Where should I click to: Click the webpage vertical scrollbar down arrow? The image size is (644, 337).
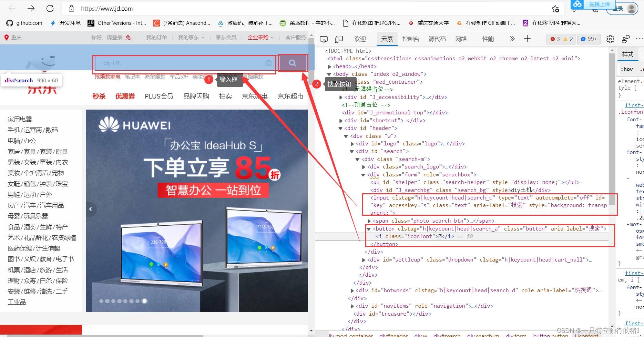pos(311,330)
